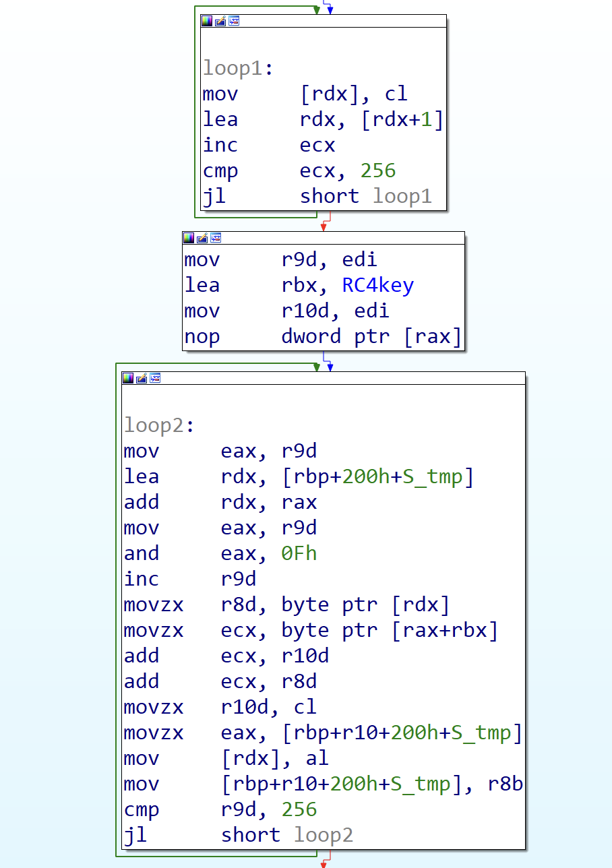Click the pencil edit icon on loop2 block

coord(142,378)
